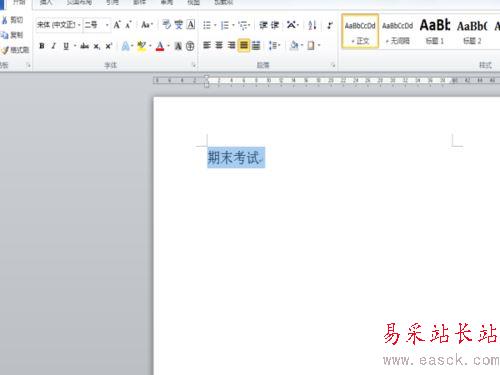This screenshot has width=500, height=375.
Task: Click the Superscript x² icon
Action: coord(109,46)
